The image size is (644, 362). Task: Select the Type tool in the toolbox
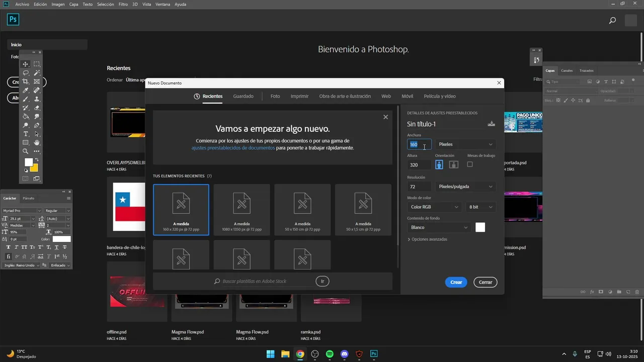click(26, 134)
